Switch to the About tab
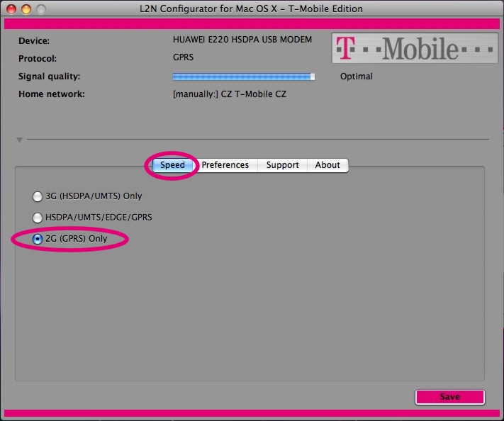This screenshot has height=421, width=504. [x=327, y=165]
